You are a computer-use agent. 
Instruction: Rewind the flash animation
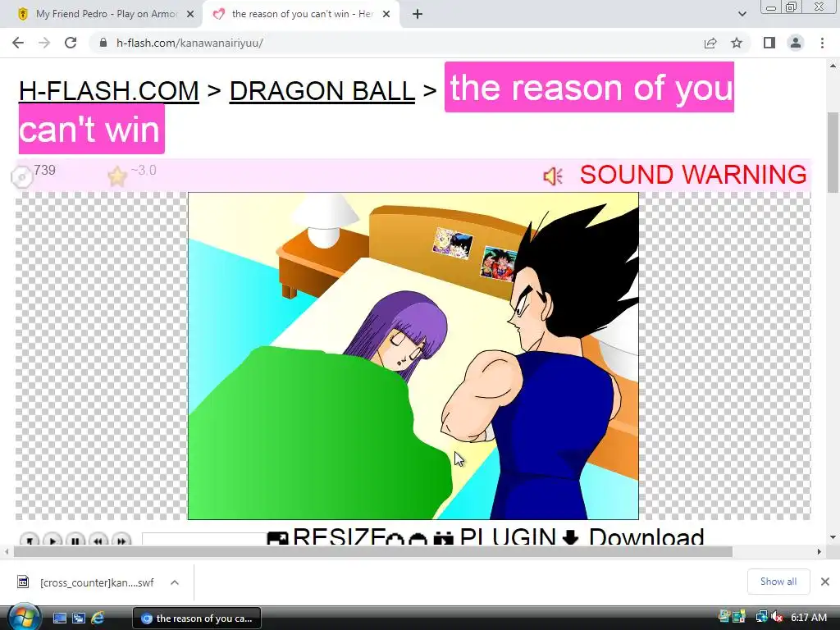click(x=98, y=540)
